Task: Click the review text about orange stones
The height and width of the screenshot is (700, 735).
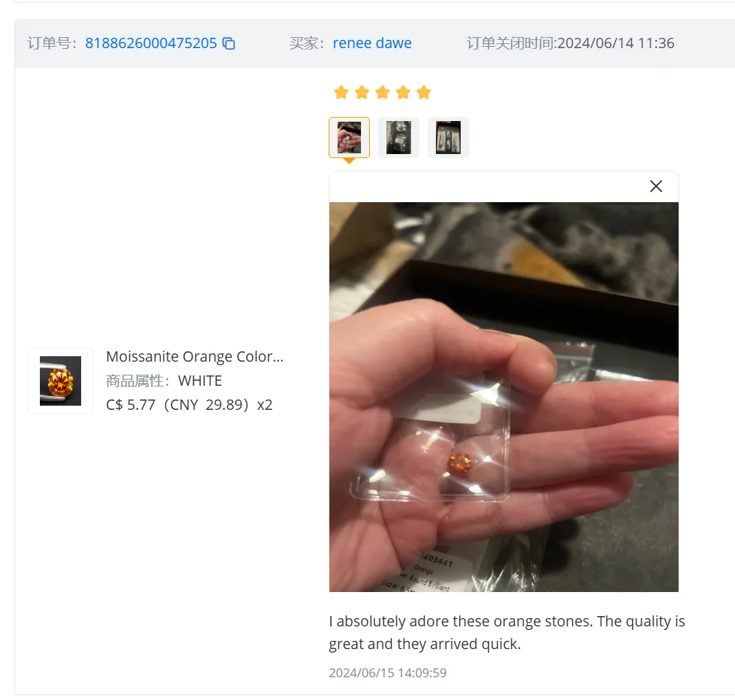Action: pos(507,633)
